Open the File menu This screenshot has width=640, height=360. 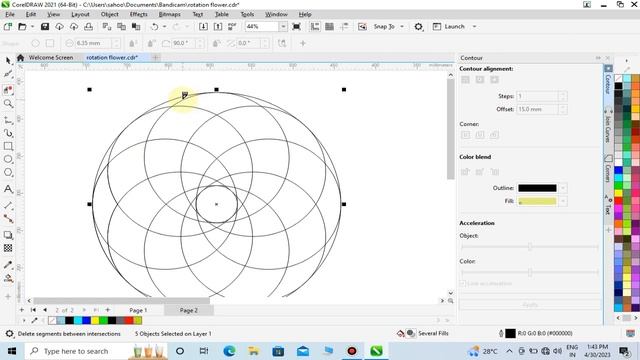(10, 14)
